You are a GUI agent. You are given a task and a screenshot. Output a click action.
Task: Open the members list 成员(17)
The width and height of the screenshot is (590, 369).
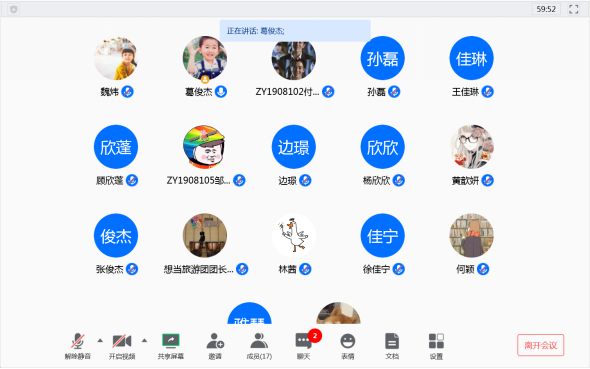[x=259, y=346]
